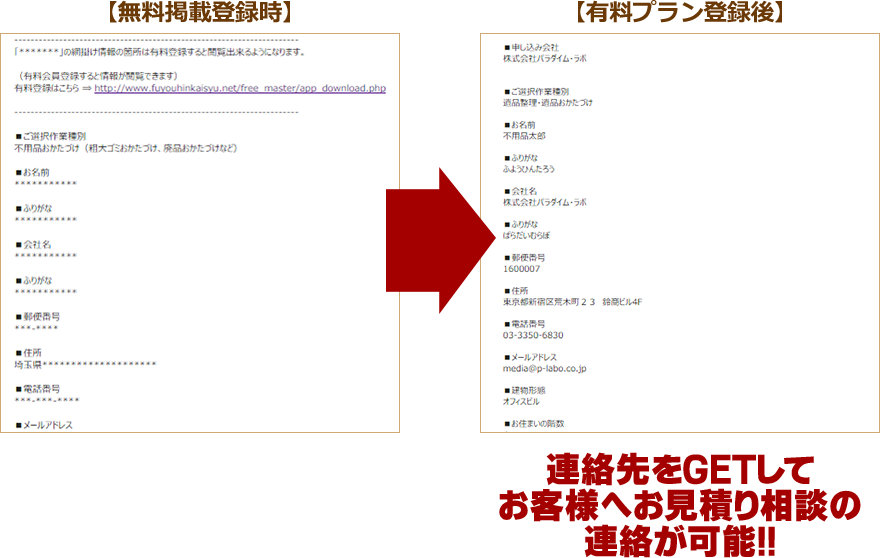Click ■住所 label in free registration panel

click(29, 353)
